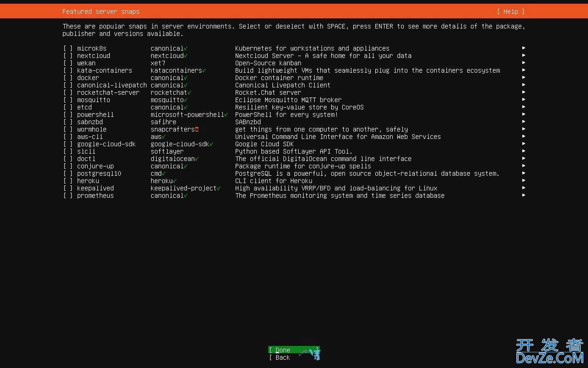Click verified checkmark next to aws publisher
This screenshot has width=588, height=368.
coord(164,137)
